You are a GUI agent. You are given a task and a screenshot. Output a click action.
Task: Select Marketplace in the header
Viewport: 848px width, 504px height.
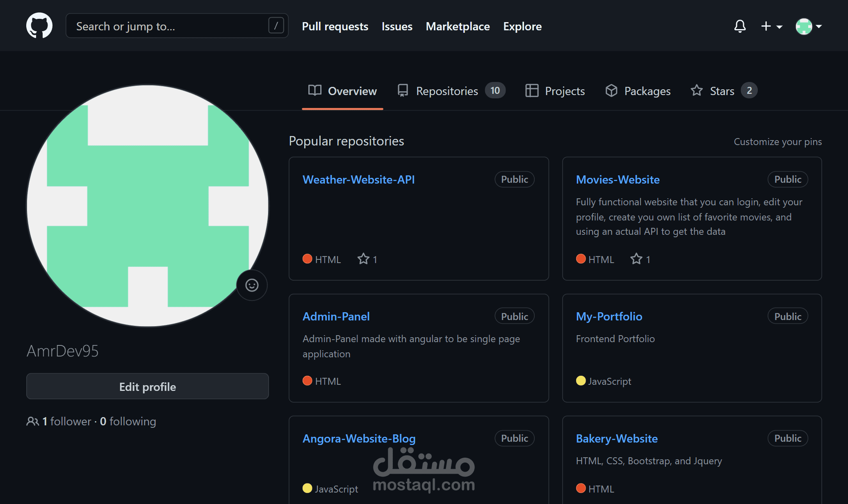(458, 26)
